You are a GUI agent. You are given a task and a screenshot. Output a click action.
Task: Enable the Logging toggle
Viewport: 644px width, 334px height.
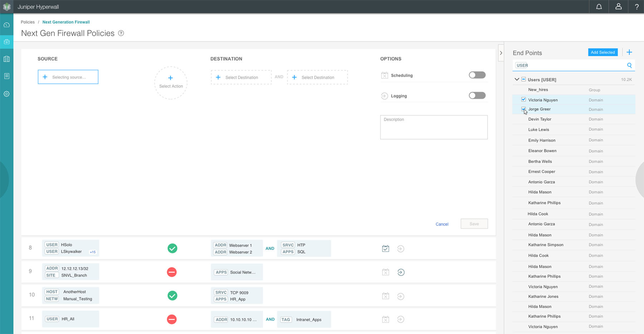[477, 96]
